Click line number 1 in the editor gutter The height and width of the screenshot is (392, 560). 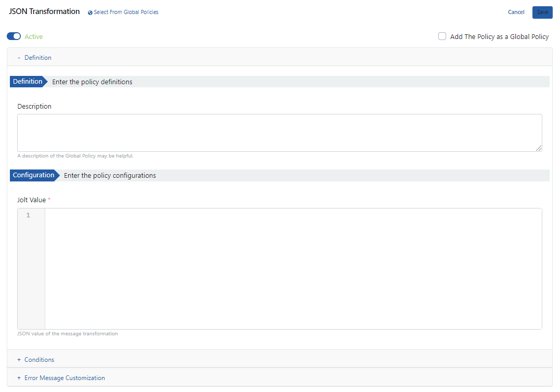coord(28,215)
